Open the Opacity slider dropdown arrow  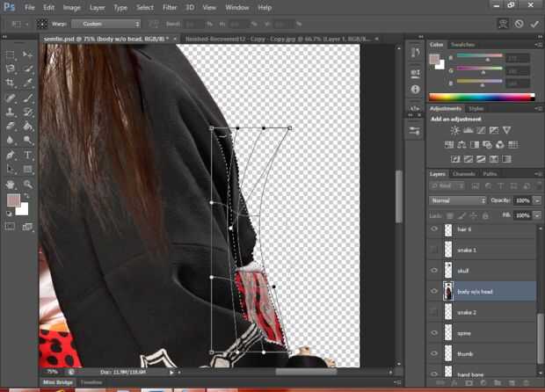click(x=537, y=200)
